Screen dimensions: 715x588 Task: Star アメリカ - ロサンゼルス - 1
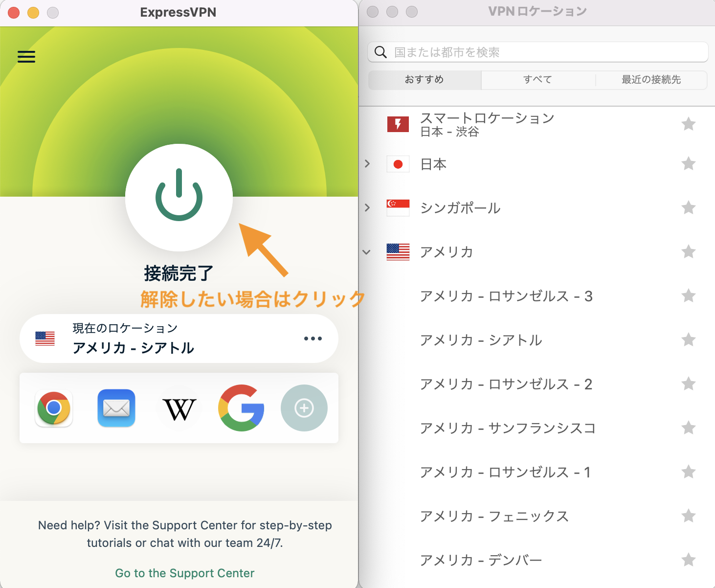[689, 472]
